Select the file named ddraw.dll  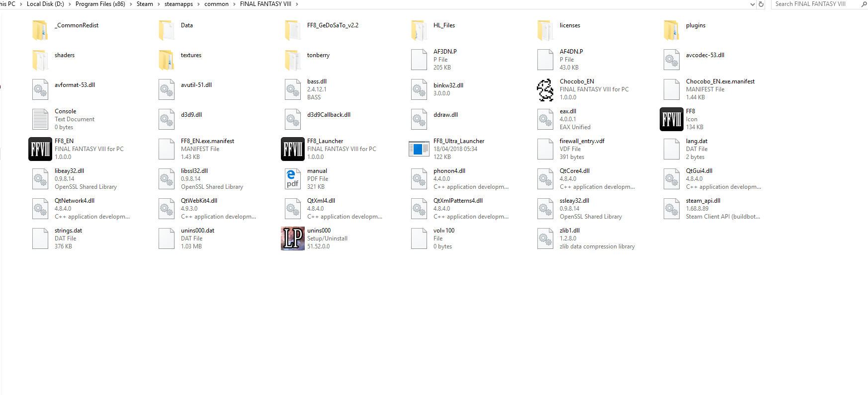[x=445, y=115]
